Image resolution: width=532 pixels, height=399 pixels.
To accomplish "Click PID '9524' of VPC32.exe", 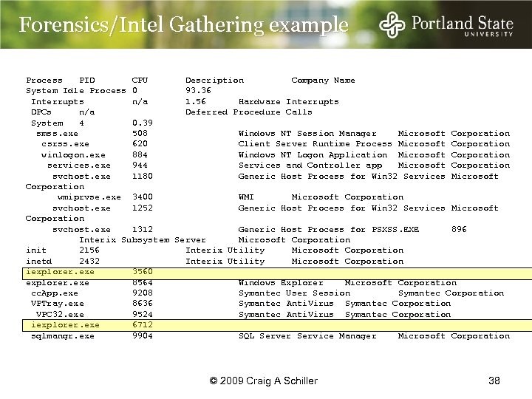I will click(143, 315).
